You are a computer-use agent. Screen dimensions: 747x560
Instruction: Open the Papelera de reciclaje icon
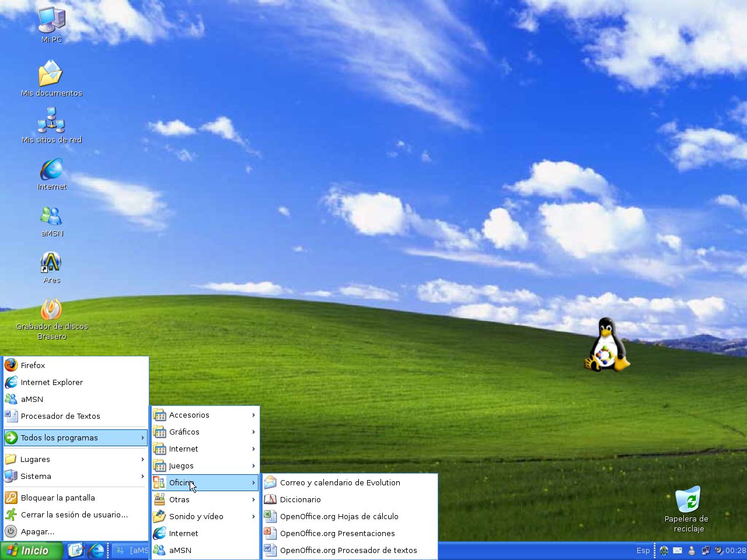[687, 502]
